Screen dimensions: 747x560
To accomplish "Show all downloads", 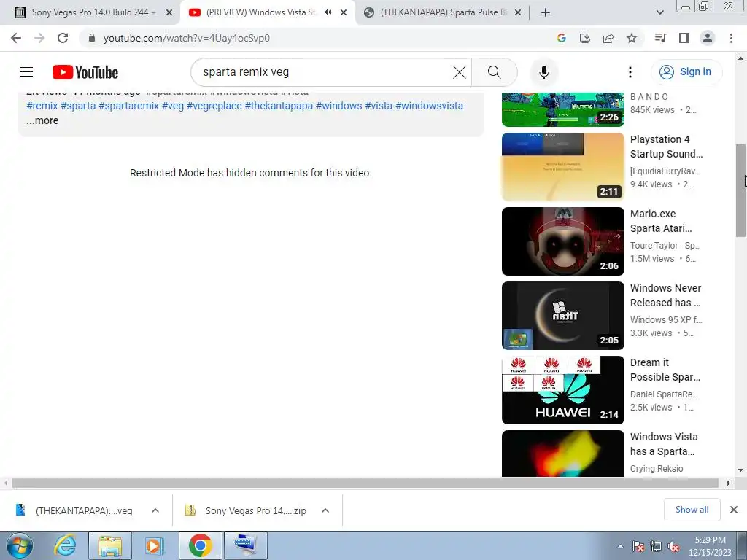I will click(x=692, y=510).
